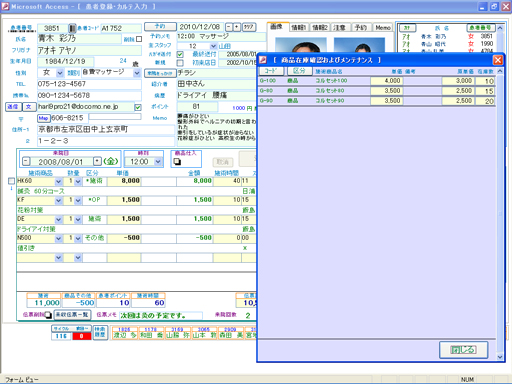Image resolution: width=512 pixels, height=384 pixels.
Task: Check the row selector box beside HK60
Action: pos(11,181)
